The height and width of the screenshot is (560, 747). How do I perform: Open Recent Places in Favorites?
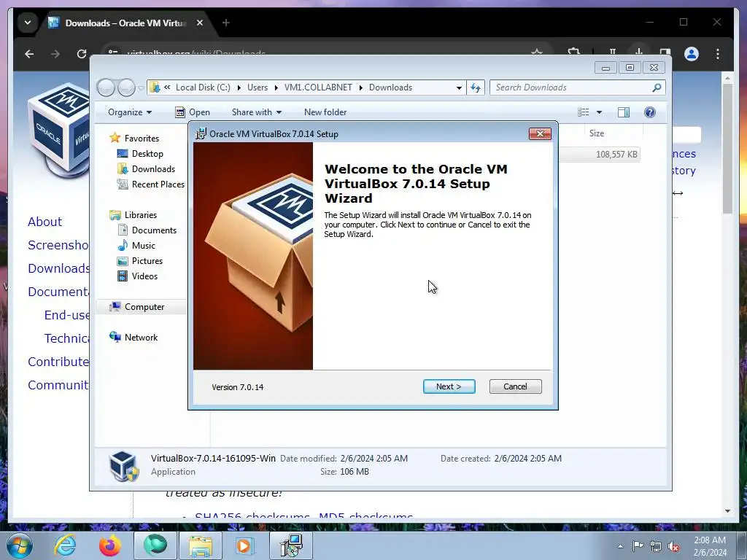[x=158, y=184]
